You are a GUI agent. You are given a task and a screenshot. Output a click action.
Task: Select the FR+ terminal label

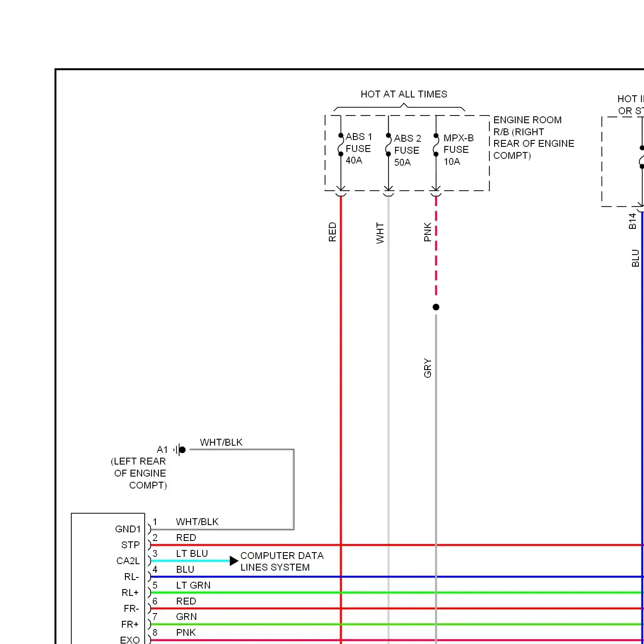click(x=130, y=625)
